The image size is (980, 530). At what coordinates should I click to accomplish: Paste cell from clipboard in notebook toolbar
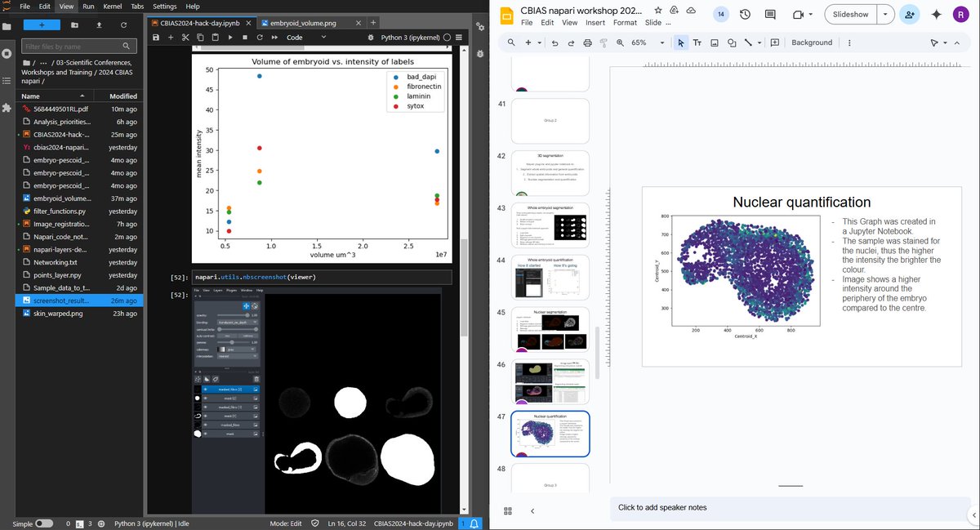click(216, 38)
